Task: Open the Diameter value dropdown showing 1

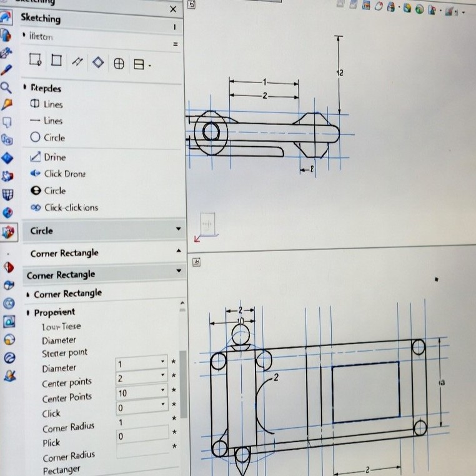Action: tap(163, 362)
